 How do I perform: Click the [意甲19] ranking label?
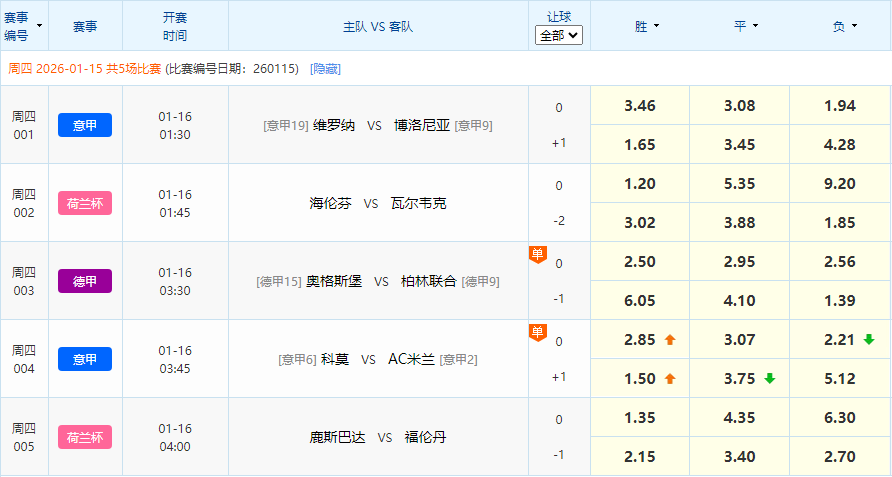pyautogui.click(x=286, y=126)
